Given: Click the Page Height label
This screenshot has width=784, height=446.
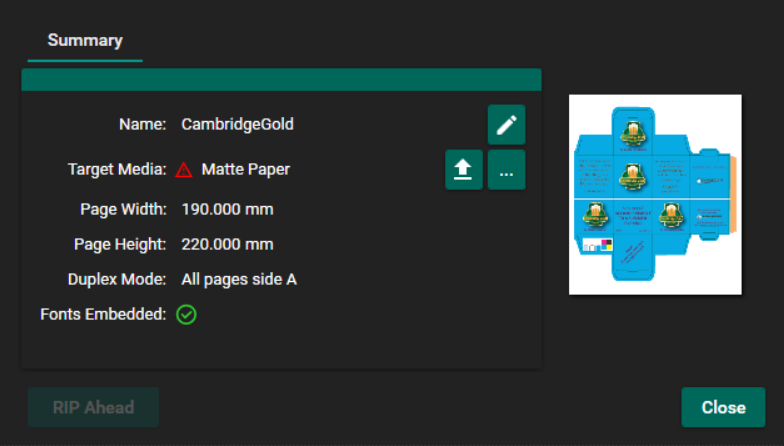Looking at the screenshot, I should click(x=120, y=245).
